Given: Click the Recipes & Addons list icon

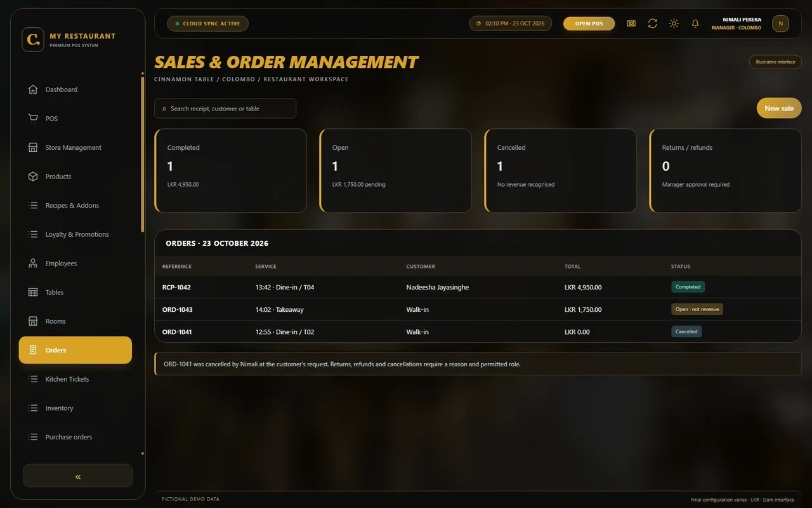Looking at the screenshot, I should [33, 206].
